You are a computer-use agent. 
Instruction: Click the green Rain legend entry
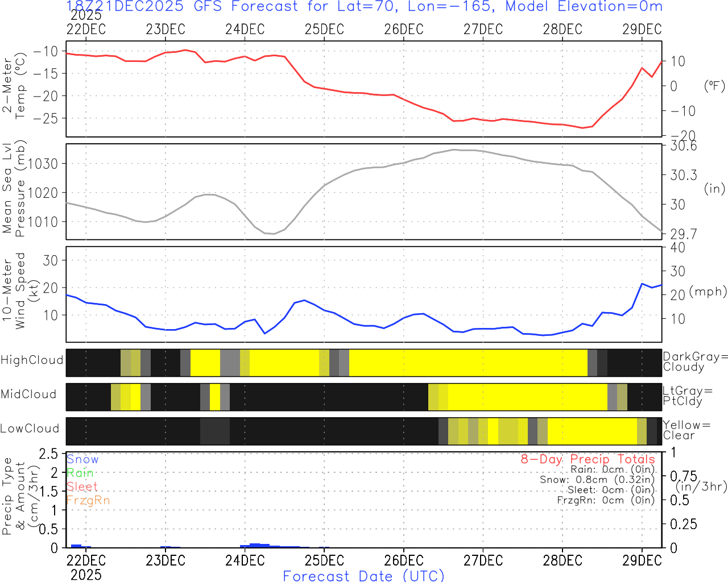80,473
